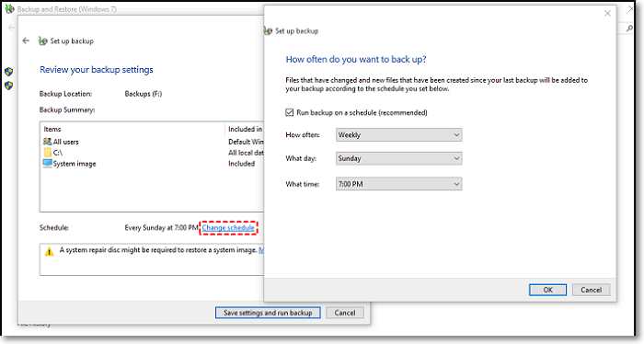Click Save settings and run backup
Viewport: 644px width, 344px height.
point(268,313)
